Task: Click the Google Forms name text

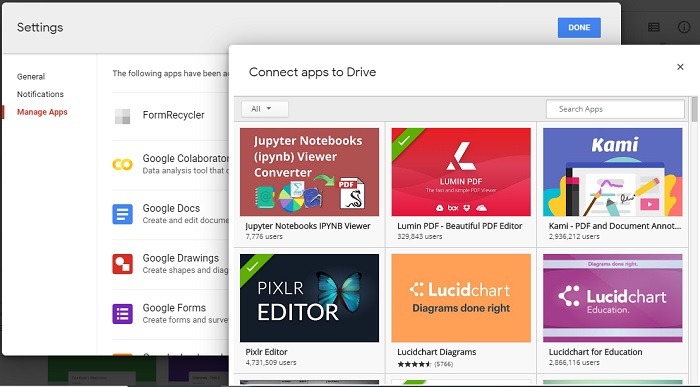Action: [174, 308]
